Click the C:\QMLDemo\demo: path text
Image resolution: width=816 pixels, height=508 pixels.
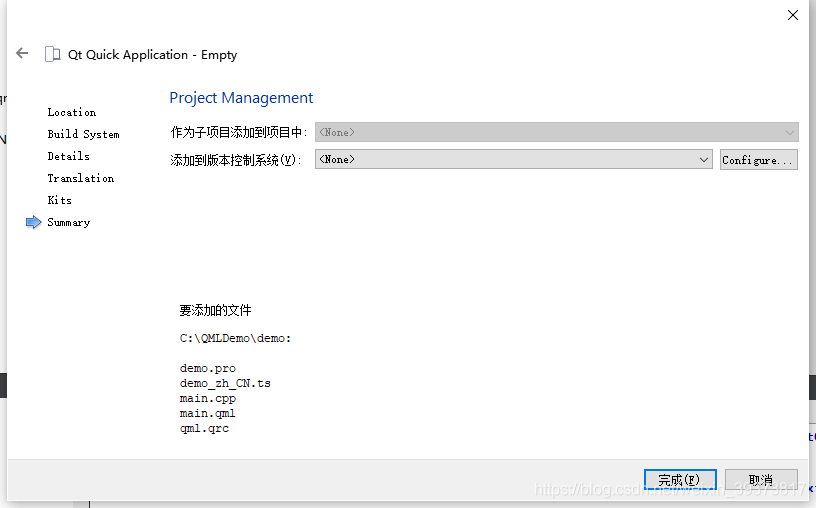pos(235,338)
